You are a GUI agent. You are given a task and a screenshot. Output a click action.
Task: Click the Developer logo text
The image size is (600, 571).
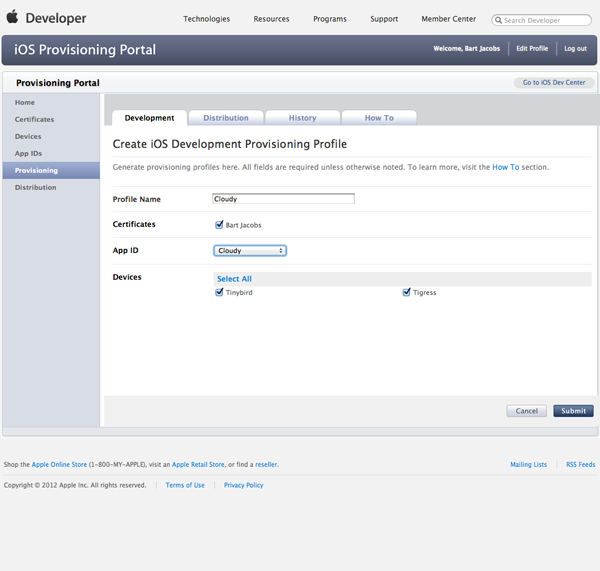click(56, 18)
